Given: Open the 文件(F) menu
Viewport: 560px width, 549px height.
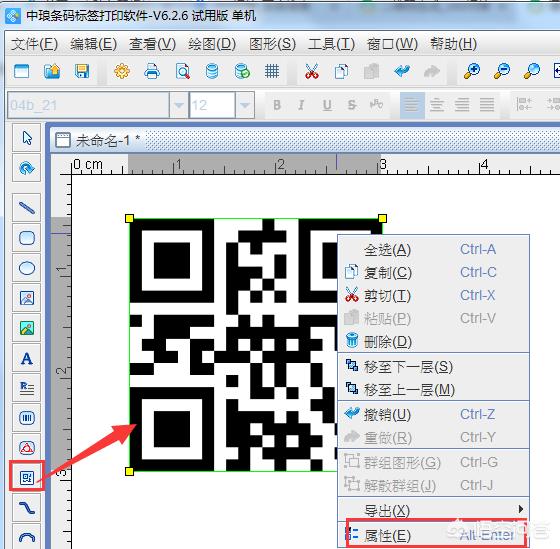Looking at the screenshot, I should pyautogui.click(x=34, y=44).
